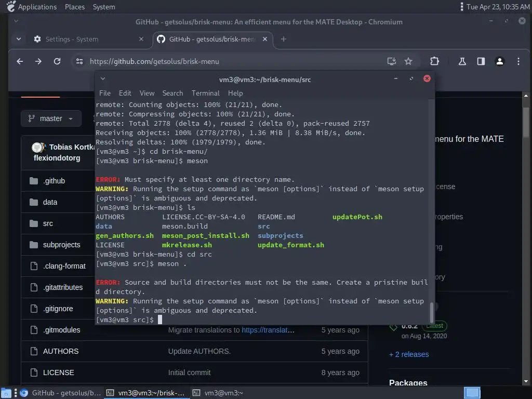Click the install app icon in address bar
The height and width of the screenshot is (399, 532).
(392, 61)
